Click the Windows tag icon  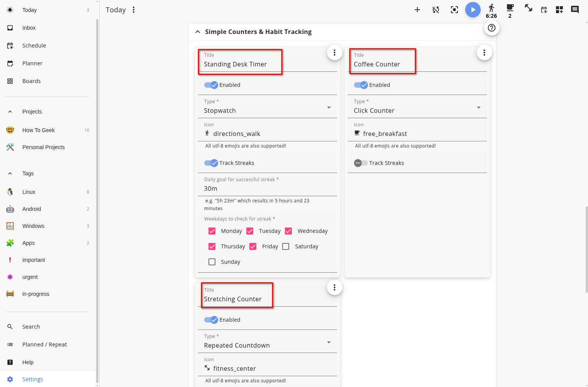click(10, 226)
